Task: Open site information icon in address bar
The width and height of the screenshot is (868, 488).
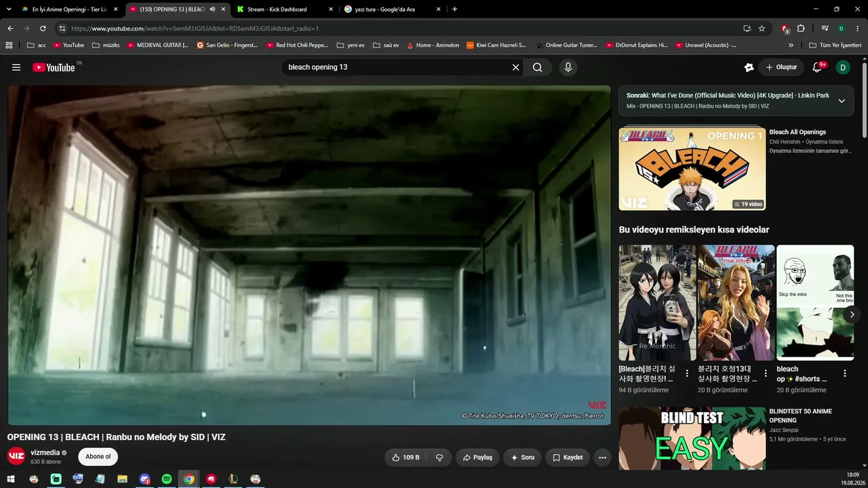Action: click(x=62, y=28)
